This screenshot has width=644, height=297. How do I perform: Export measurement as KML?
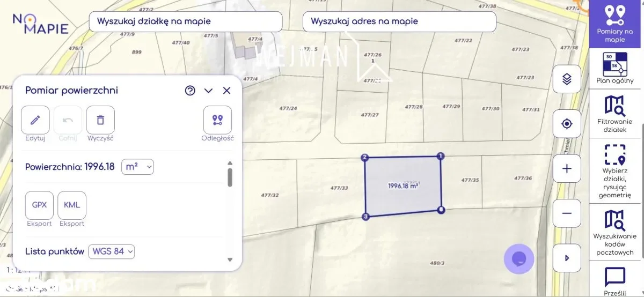[72, 205]
